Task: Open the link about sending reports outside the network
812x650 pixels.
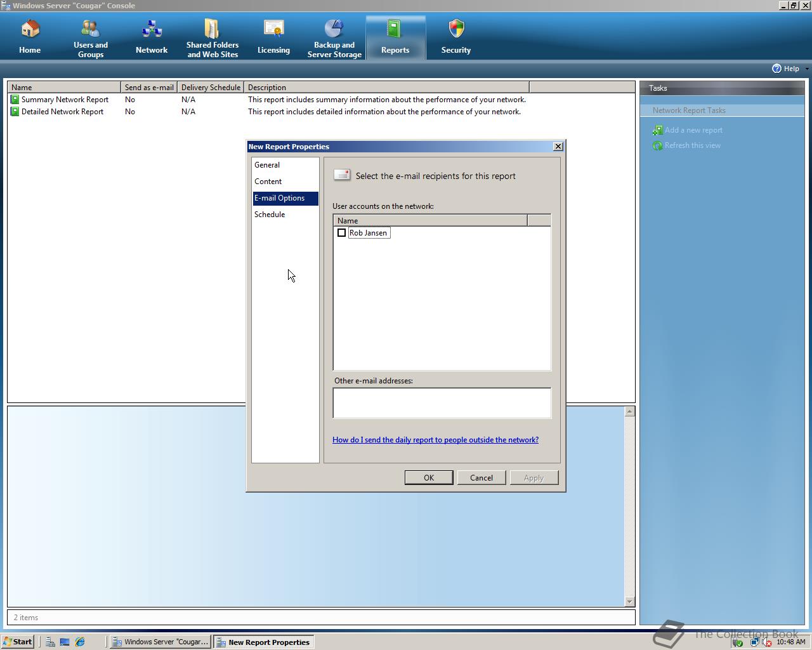Action: 435,440
